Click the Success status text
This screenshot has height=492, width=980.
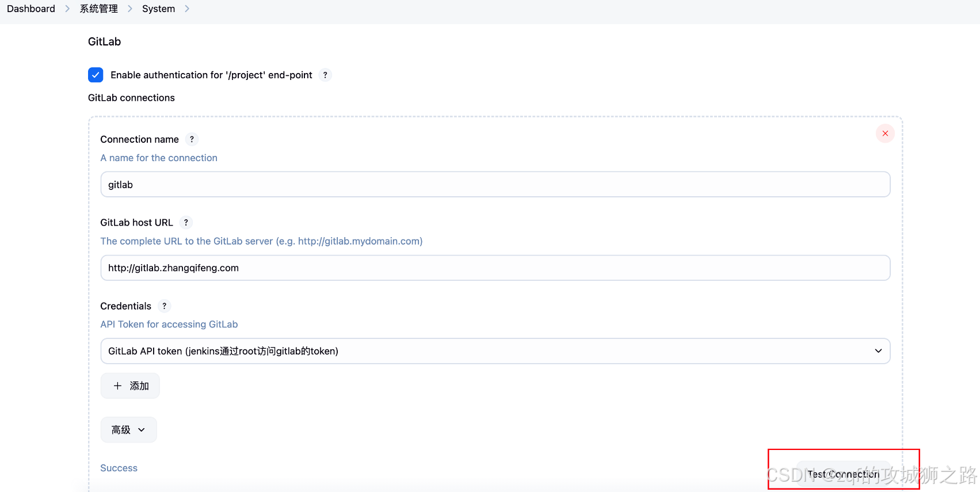pyautogui.click(x=119, y=468)
